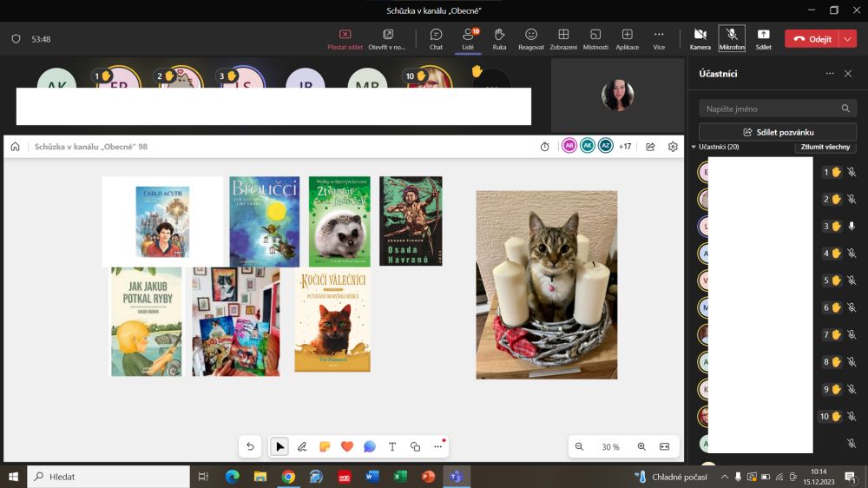Click the search magnifier in participants field

845,109
